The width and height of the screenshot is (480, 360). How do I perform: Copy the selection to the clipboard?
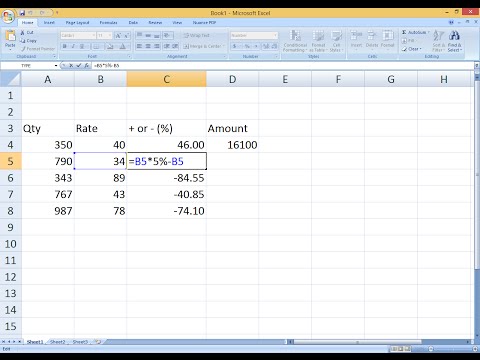pyautogui.click(x=28, y=41)
